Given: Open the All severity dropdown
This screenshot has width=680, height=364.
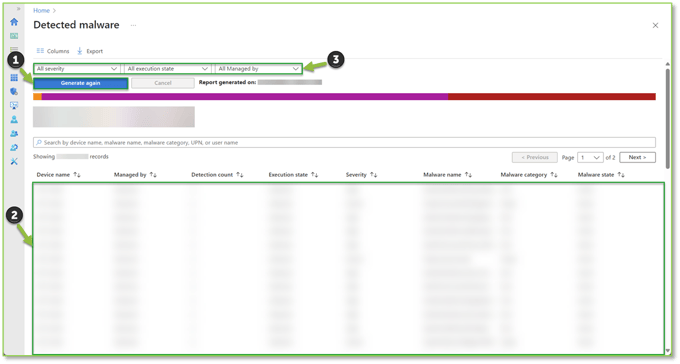Looking at the screenshot, I should point(77,69).
